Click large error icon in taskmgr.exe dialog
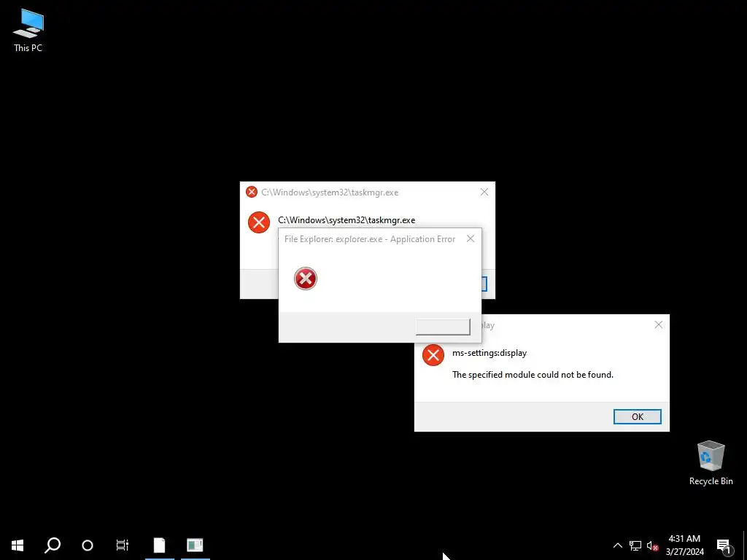 259,222
